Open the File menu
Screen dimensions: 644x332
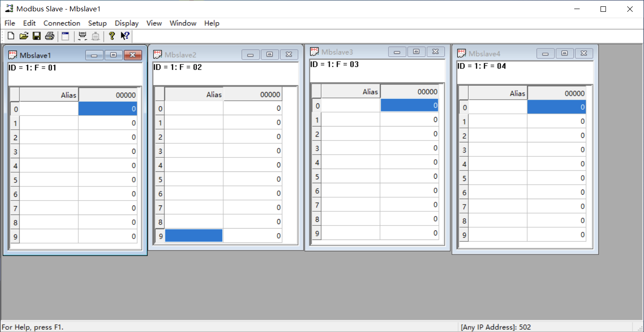(x=10, y=23)
